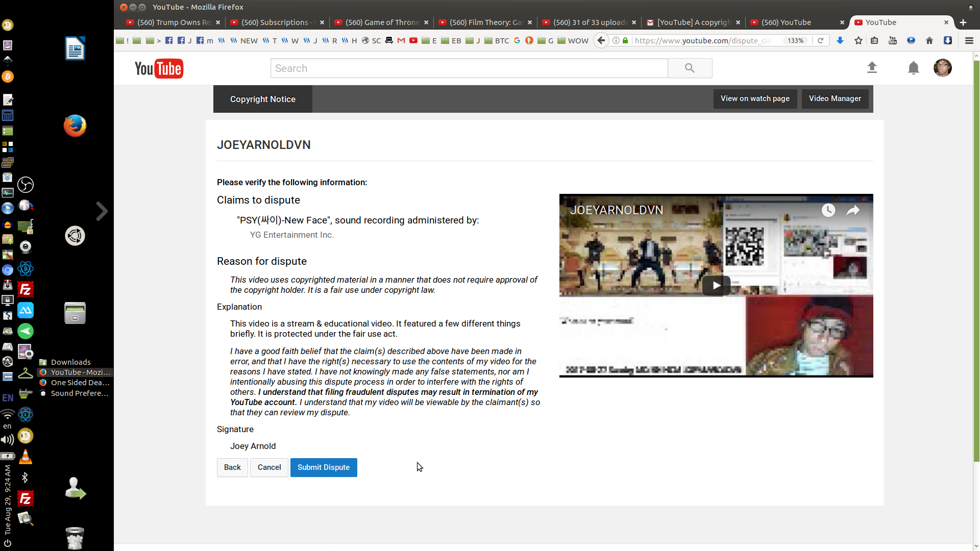
Task: Open OBS Studio icon in the panel
Action: pos(26,185)
